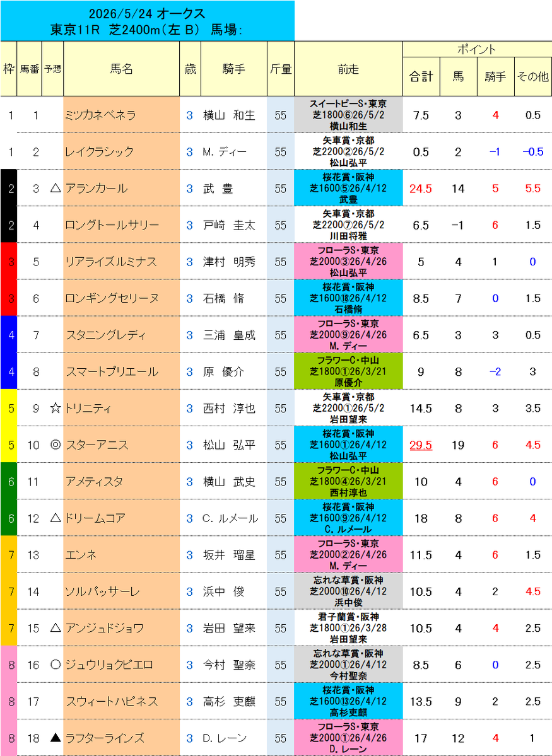552x756 pixels.
Task: Click jockey name 戸崎 圭太
Action: click(230, 225)
